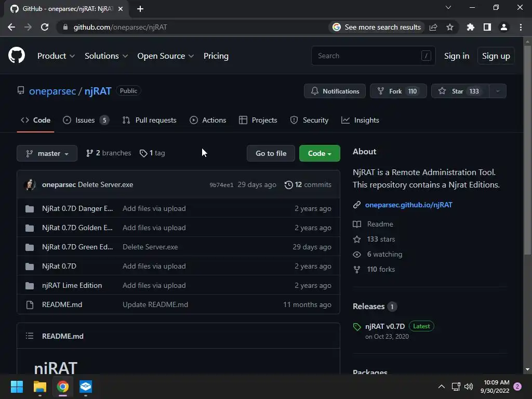
Task: Open the green Code dropdown button
Action: click(320, 153)
